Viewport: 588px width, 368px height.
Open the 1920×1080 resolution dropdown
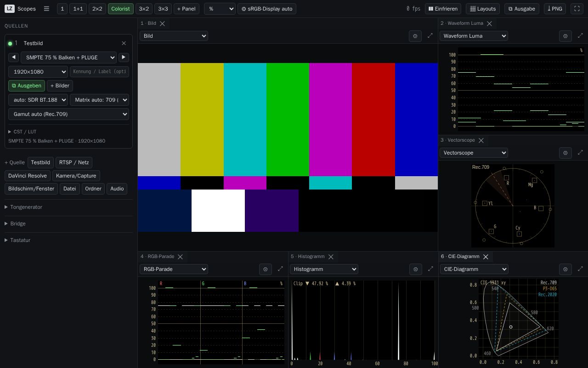click(x=38, y=72)
